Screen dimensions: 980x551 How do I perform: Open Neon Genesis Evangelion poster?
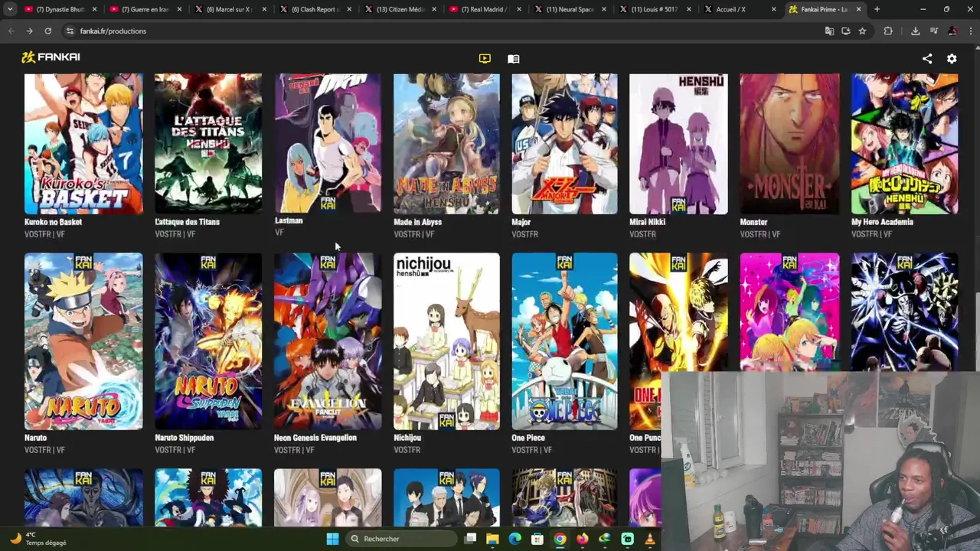(x=328, y=341)
